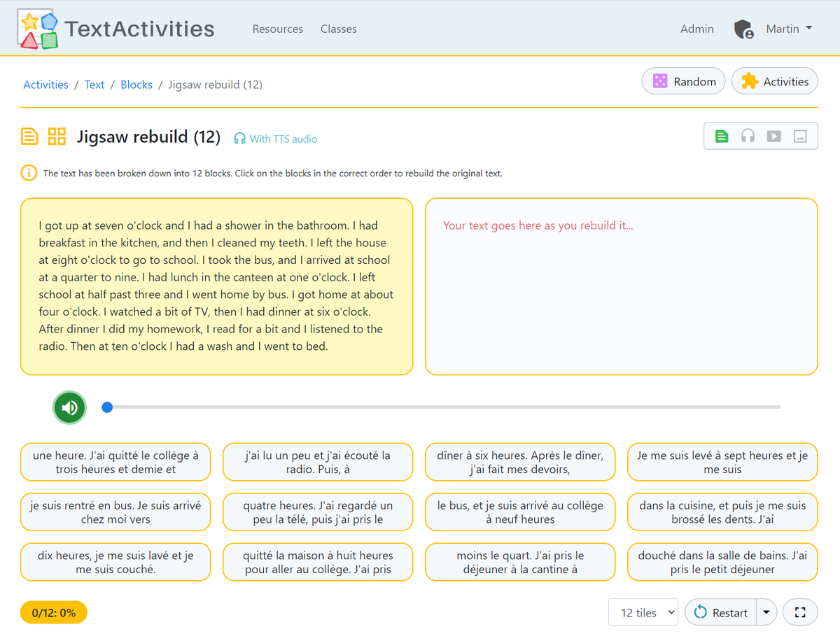Play the TTS audio with the green speaker button
This screenshot has width=840, height=641.
pyautogui.click(x=69, y=407)
